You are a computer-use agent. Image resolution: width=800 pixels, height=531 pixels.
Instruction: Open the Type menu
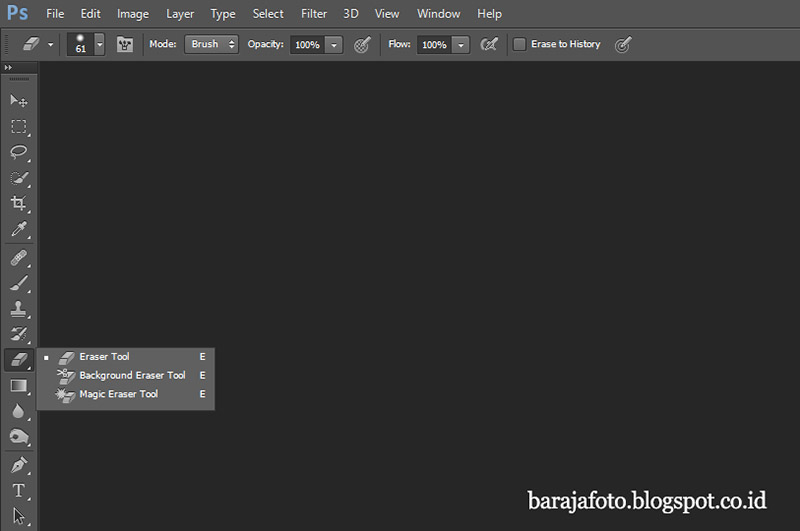223,14
